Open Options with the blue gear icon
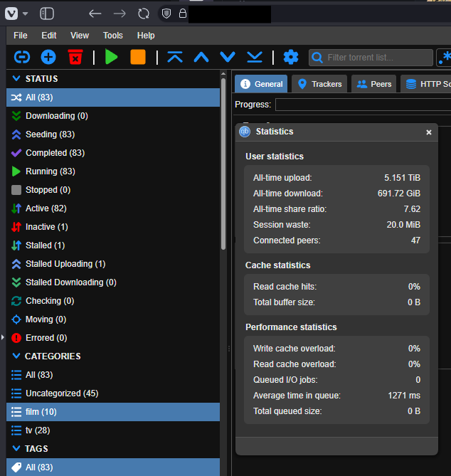Viewport: 451px width, 476px height. 291,57
